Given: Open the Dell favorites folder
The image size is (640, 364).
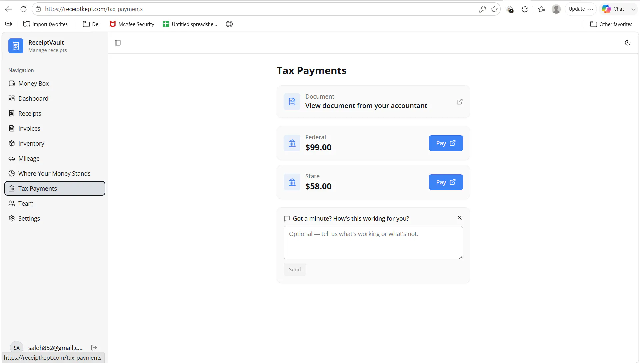Looking at the screenshot, I should (92, 24).
